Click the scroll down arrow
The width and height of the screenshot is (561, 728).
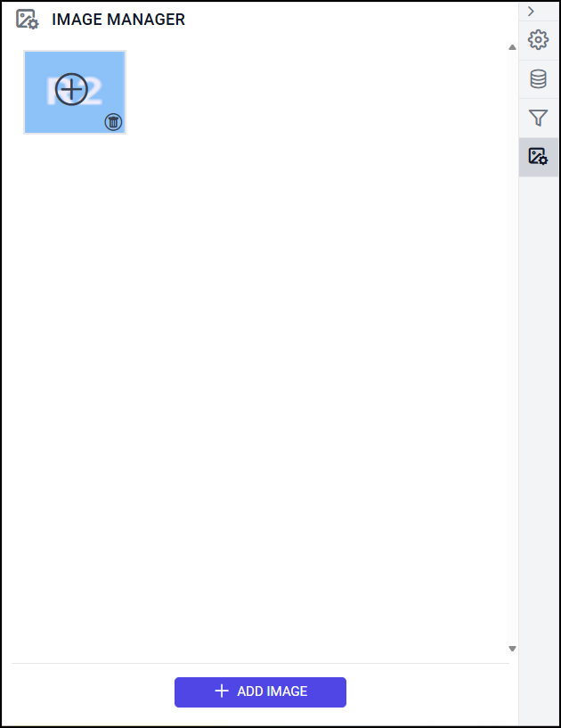512,649
